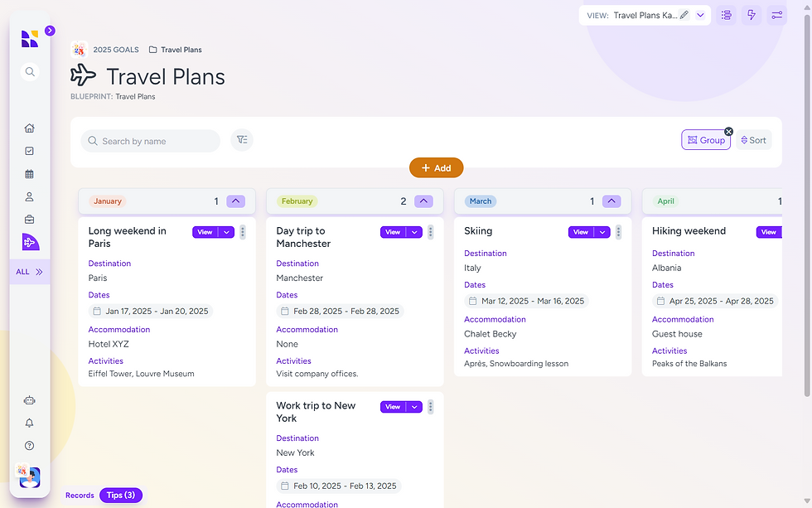This screenshot has width=812, height=508.
Task: Open the help question mark icon
Action: [30, 445]
